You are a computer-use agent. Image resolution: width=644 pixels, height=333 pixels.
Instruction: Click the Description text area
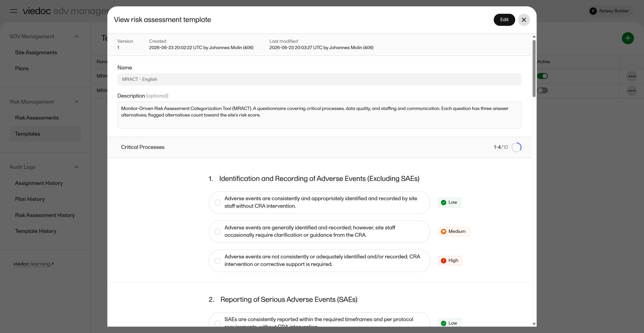[319, 115]
